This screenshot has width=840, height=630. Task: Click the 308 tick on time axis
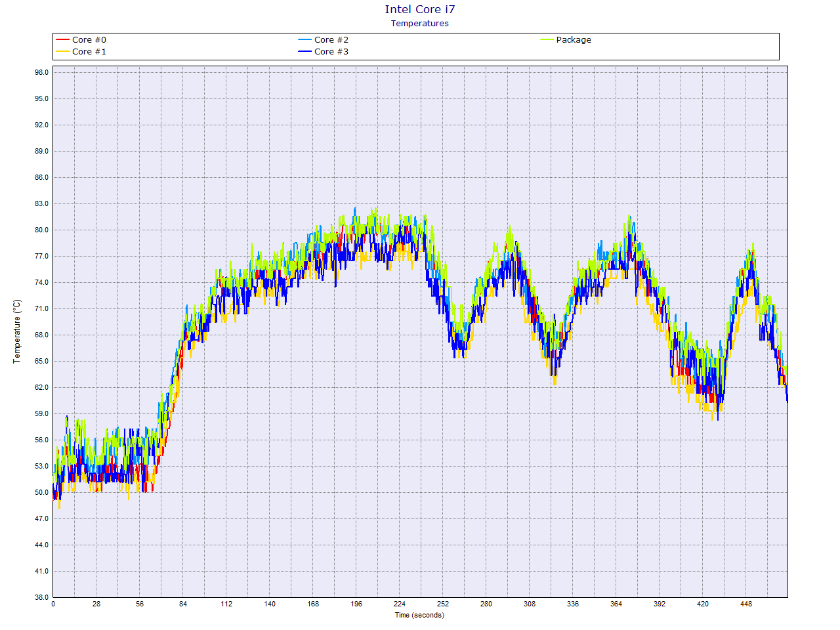(530, 604)
